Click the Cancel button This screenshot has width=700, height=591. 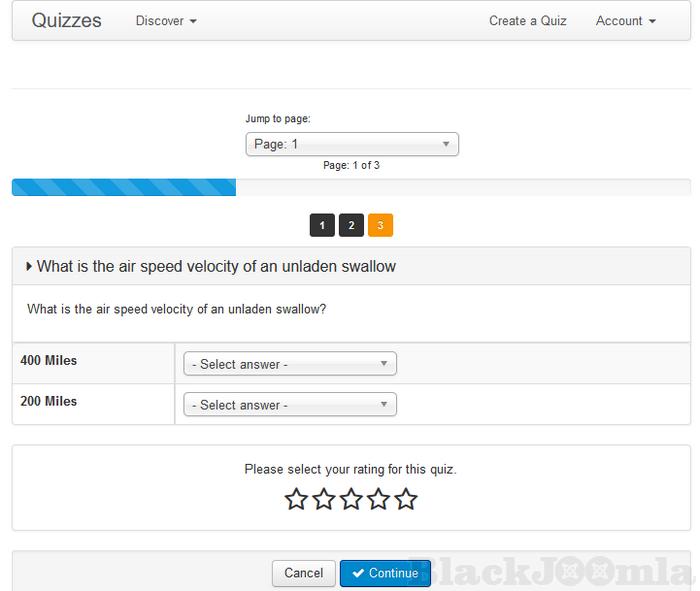point(303,573)
